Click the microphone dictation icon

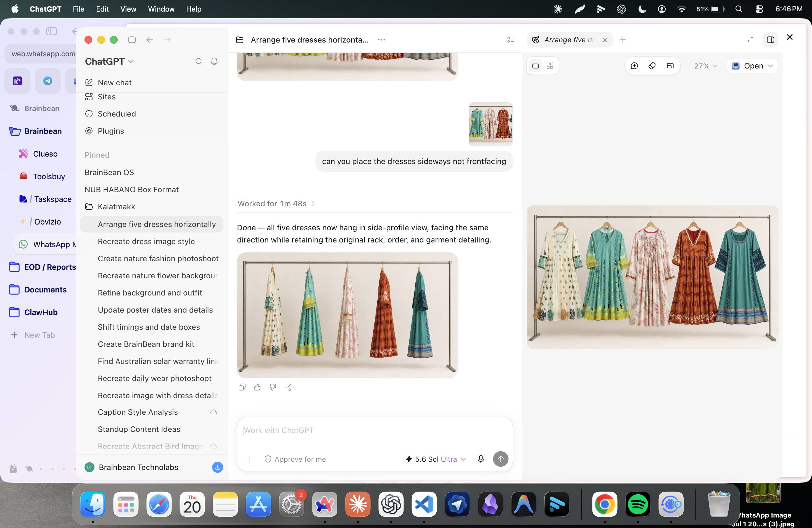click(x=481, y=459)
